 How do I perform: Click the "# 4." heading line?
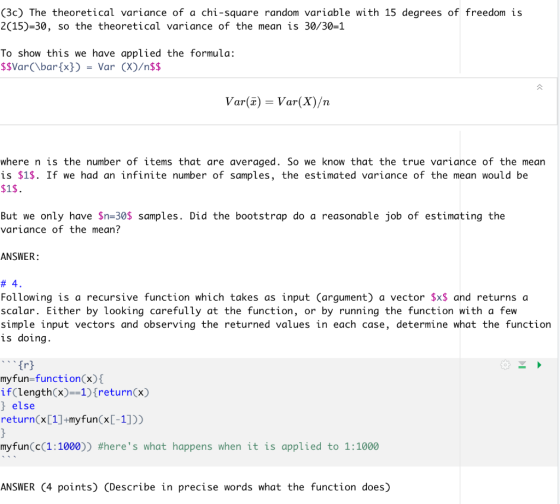click(11, 284)
